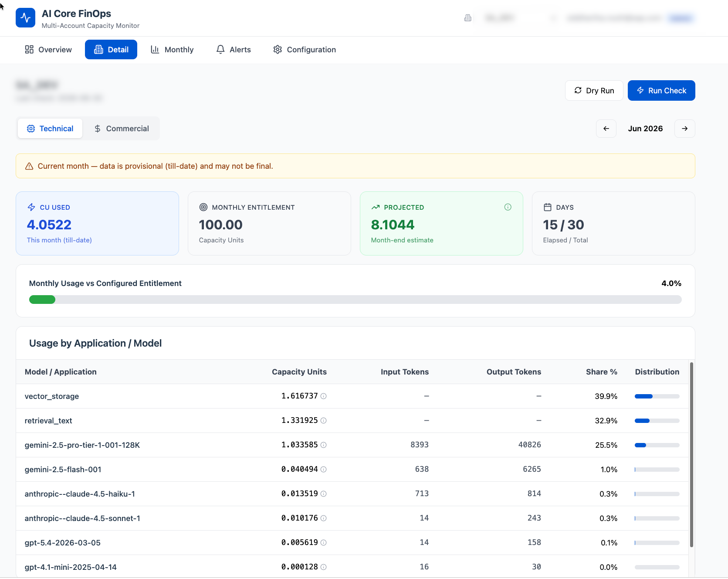Screen dimensions: 728x579
Task: Switch to the Commercial view
Action: (x=122, y=129)
